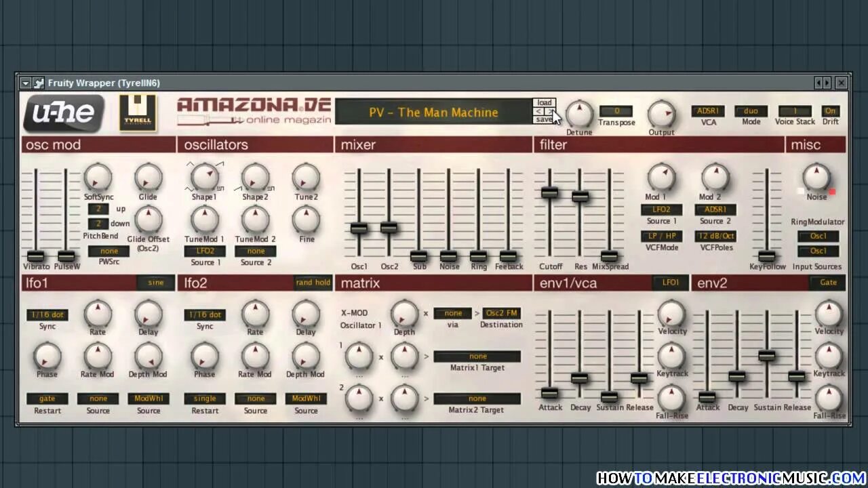Click the Tune2 knob

pyautogui.click(x=306, y=178)
